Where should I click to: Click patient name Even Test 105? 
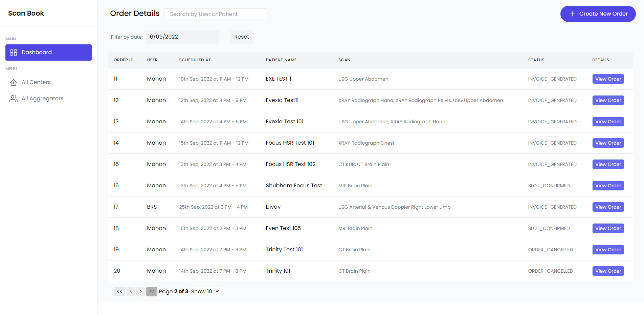pos(283,228)
